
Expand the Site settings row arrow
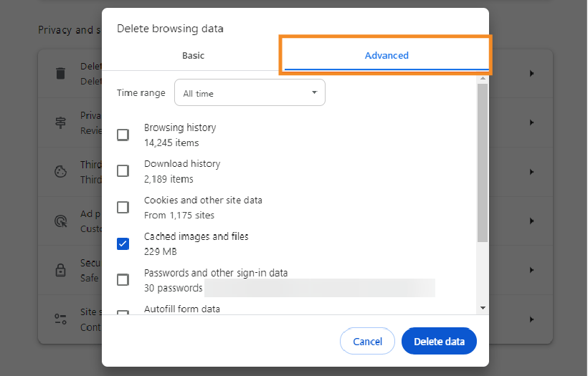point(531,319)
